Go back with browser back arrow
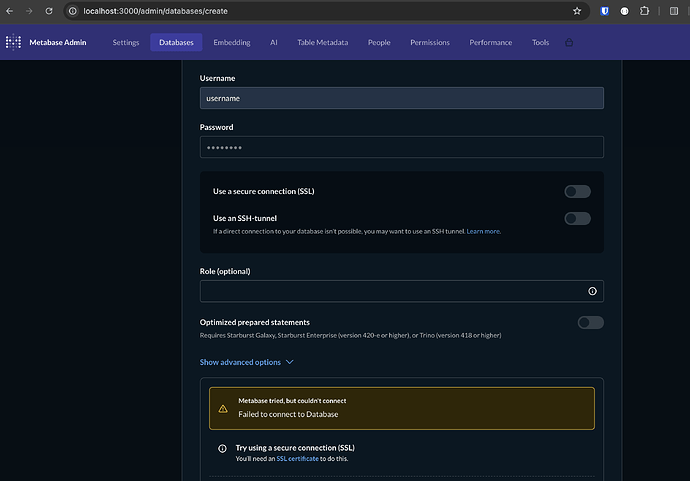This screenshot has width=690, height=481. pos(10,11)
